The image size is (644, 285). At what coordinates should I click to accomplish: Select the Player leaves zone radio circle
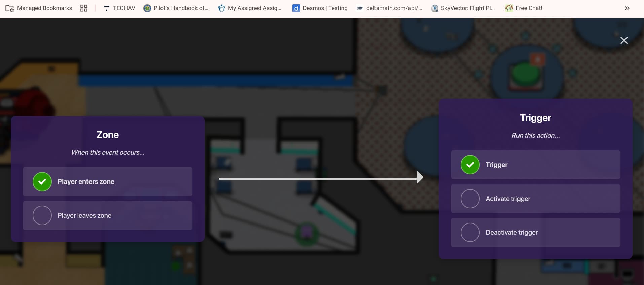click(x=42, y=215)
